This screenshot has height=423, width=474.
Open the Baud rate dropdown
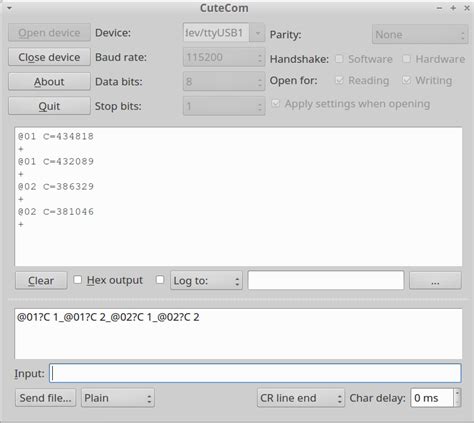[x=224, y=57]
